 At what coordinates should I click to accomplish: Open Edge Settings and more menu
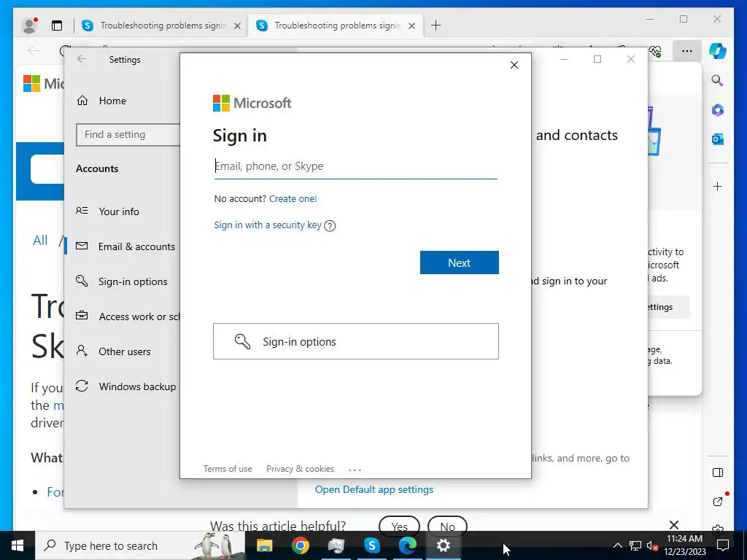click(x=686, y=51)
